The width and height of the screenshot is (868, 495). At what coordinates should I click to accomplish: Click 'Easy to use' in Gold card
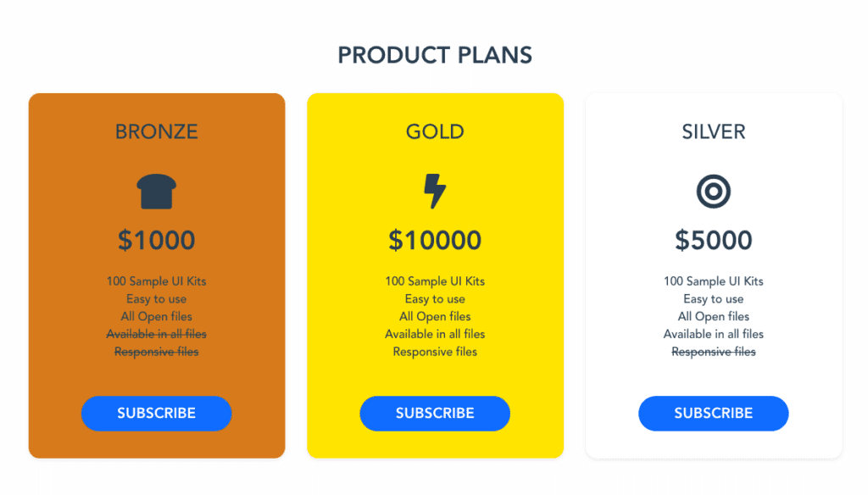435,299
